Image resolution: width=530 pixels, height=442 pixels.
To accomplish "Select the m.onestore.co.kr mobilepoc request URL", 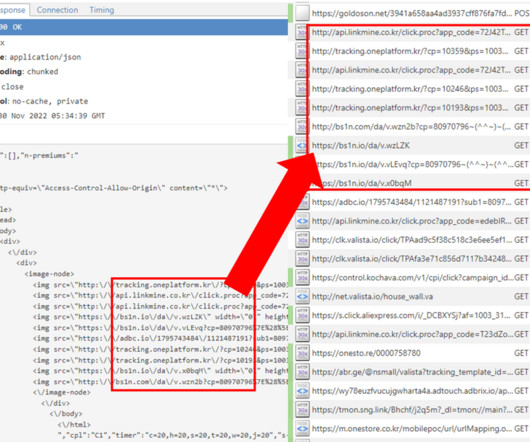I will click(412, 429).
